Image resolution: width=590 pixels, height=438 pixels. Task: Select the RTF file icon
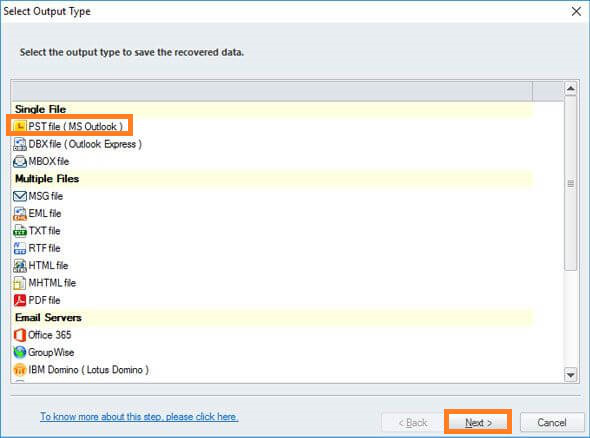(20, 248)
